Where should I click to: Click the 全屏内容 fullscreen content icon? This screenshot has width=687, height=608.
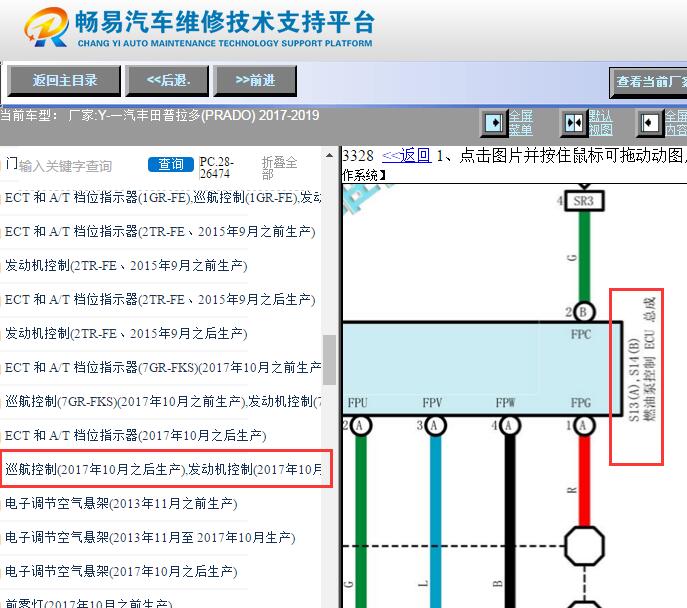tap(649, 123)
